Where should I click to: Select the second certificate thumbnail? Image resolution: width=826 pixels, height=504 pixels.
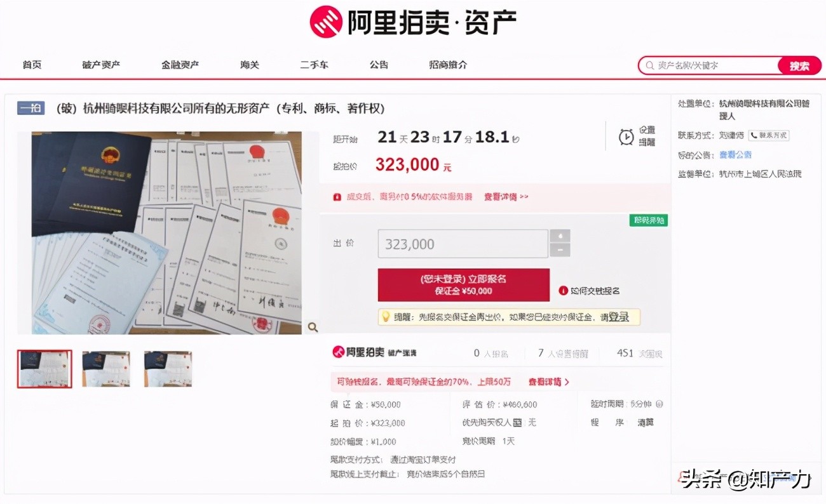[106, 369]
